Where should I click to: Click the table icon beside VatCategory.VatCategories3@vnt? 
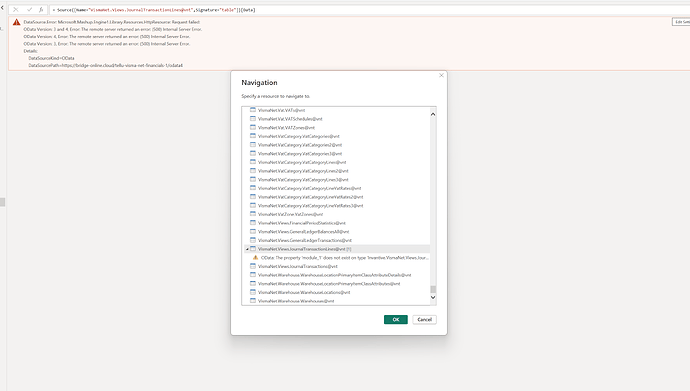click(253, 153)
